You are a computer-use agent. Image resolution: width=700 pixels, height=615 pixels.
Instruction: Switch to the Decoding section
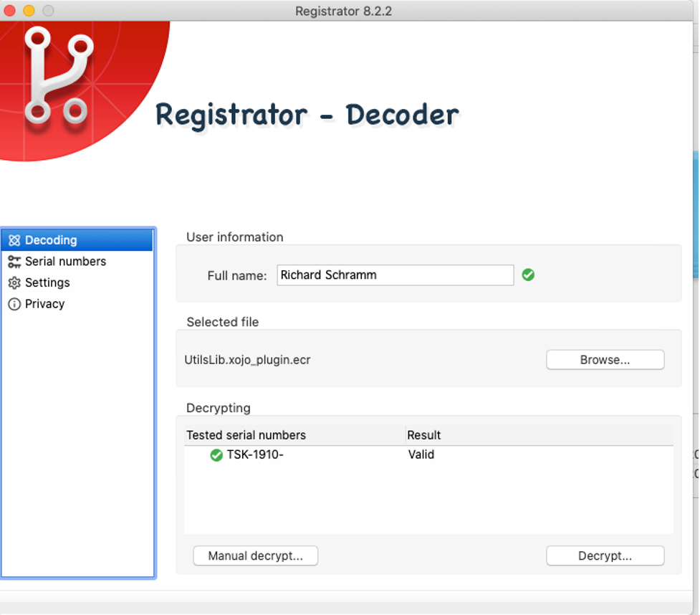click(52, 240)
